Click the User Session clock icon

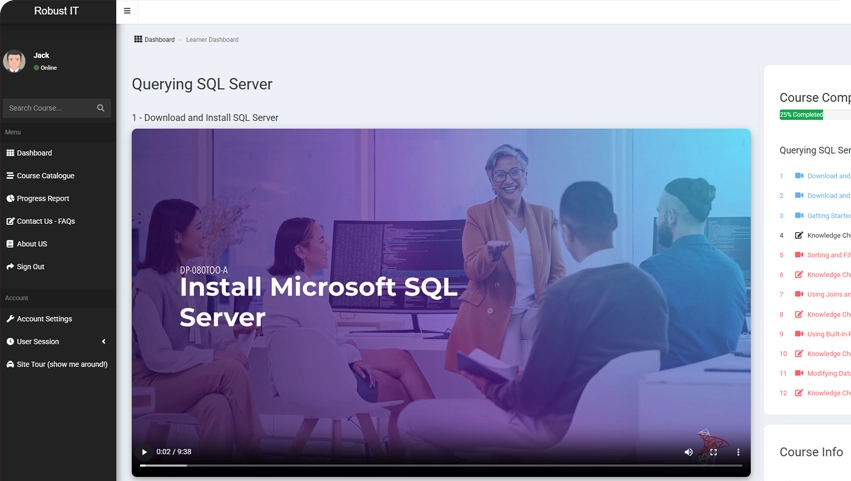point(10,341)
